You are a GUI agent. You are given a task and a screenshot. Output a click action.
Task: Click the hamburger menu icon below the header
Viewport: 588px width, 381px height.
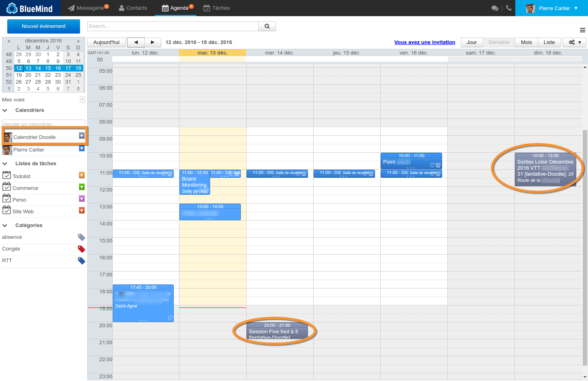tap(582, 29)
